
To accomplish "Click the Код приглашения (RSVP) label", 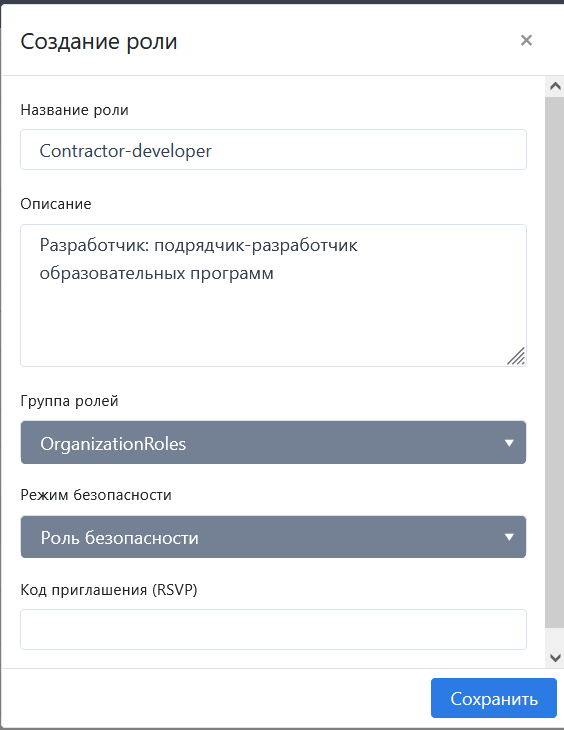I will coord(109,590).
